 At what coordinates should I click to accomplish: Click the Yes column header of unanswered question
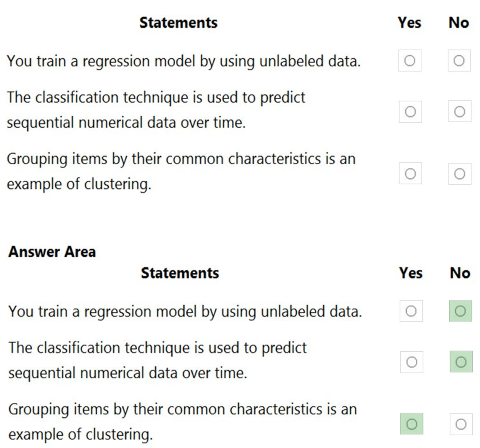(x=409, y=23)
